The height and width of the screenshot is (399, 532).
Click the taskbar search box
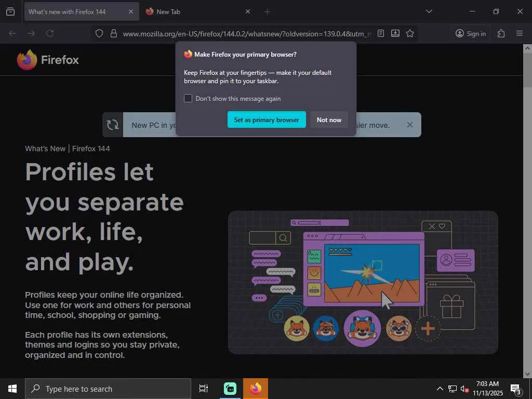(108, 389)
